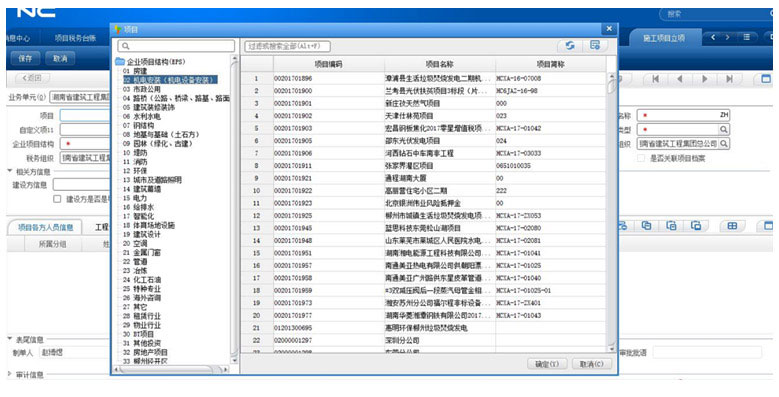The height and width of the screenshot is (397, 779).
Task: Go to next record in main window
Action: (704, 79)
